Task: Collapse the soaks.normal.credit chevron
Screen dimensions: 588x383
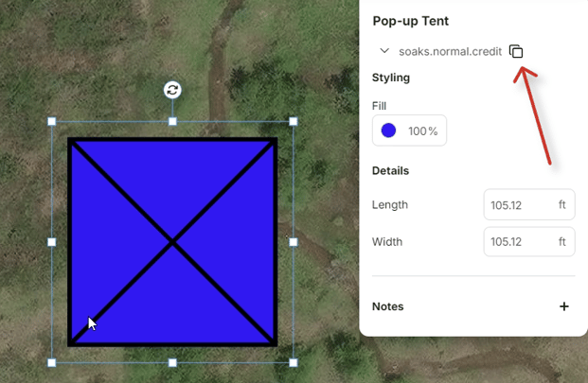Action: (x=384, y=51)
